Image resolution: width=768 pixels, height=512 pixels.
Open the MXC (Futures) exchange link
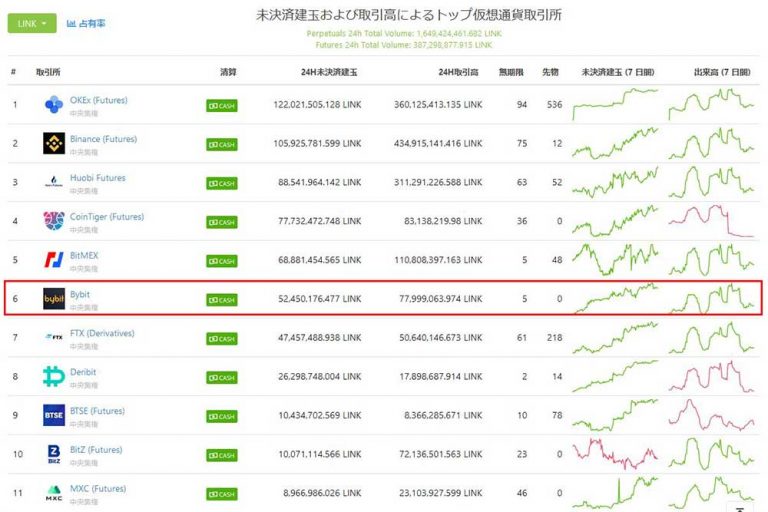coord(98,488)
